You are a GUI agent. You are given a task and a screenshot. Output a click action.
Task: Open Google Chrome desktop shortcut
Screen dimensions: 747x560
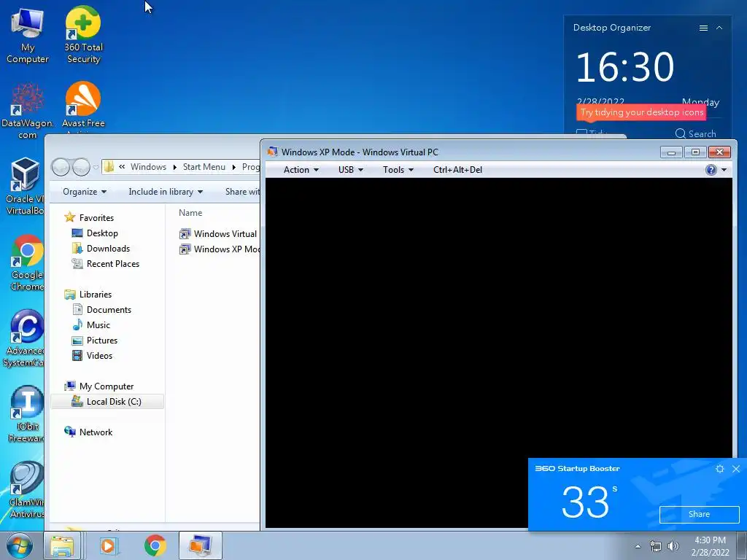click(27, 262)
